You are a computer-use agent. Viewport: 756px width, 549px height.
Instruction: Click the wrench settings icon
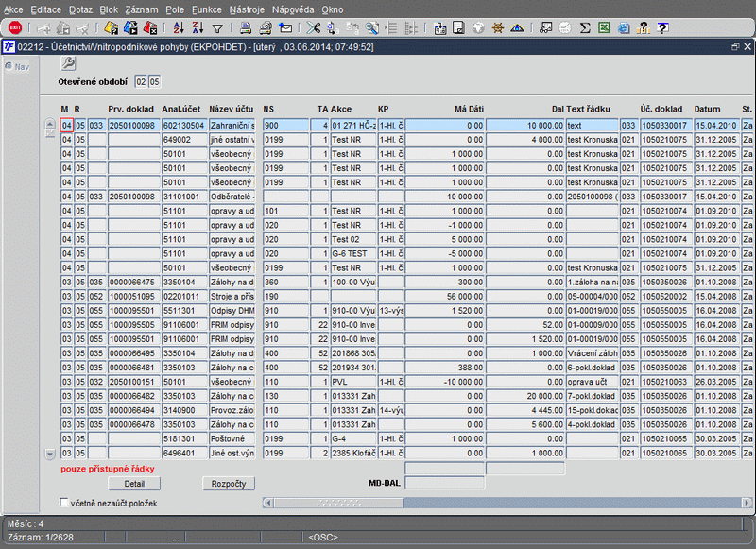point(68,63)
